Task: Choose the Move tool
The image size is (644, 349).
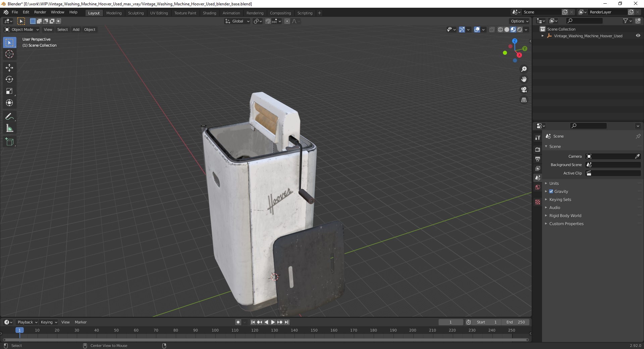Action: click(x=9, y=68)
